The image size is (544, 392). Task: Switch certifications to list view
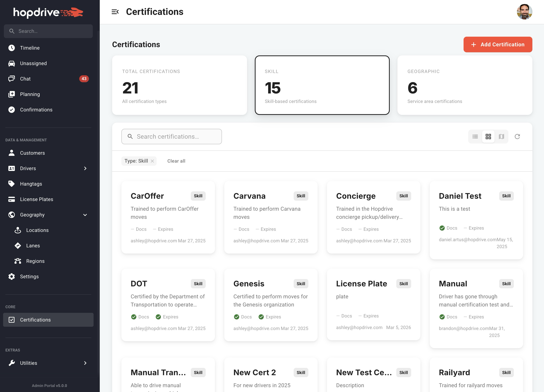pyautogui.click(x=475, y=136)
